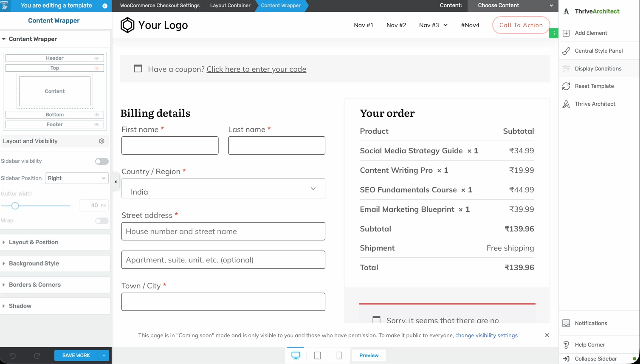Click the Gutter Width slider handle
The image size is (640, 364).
(x=15, y=206)
